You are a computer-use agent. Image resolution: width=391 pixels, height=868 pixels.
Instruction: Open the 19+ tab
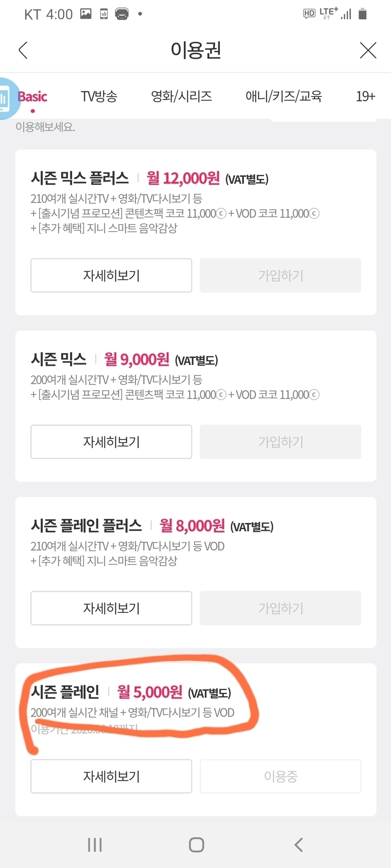365,97
